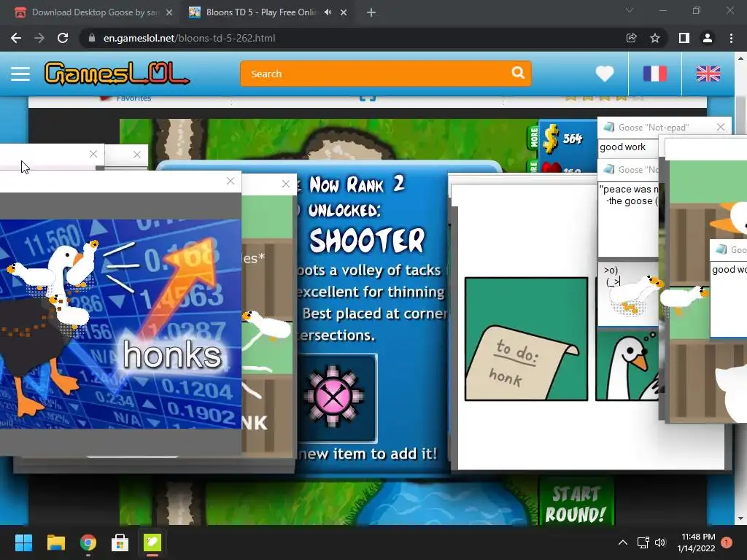Open the tab search dropdown chevron

pos(630,10)
